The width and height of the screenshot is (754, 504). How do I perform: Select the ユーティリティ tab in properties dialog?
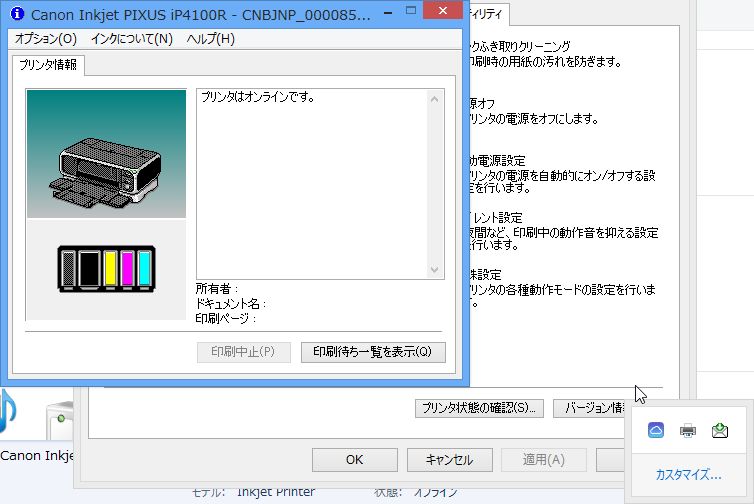(x=487, y=14)
